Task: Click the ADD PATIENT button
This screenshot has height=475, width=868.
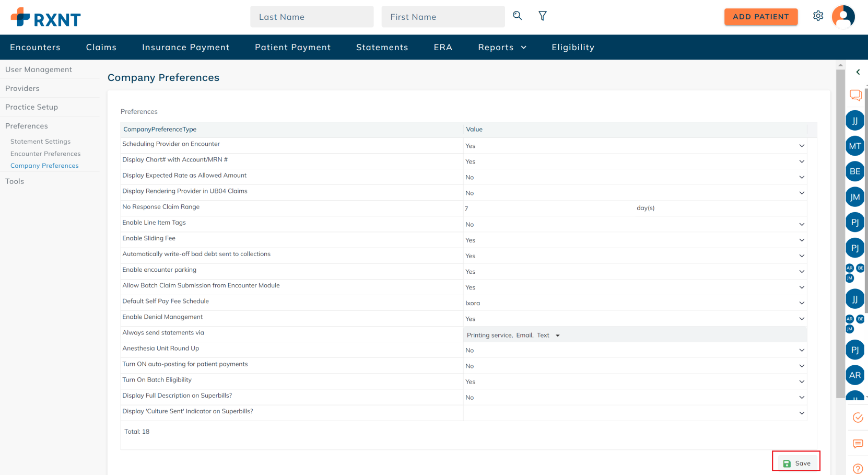Action: coord(760,17)
